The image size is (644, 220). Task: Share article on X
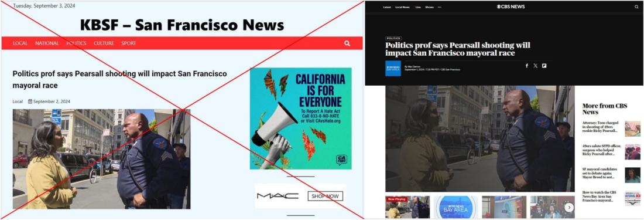tap(536, 66)
